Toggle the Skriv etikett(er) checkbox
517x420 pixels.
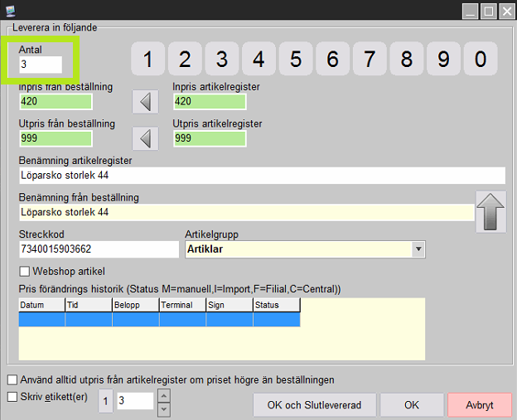click(12, 397)
